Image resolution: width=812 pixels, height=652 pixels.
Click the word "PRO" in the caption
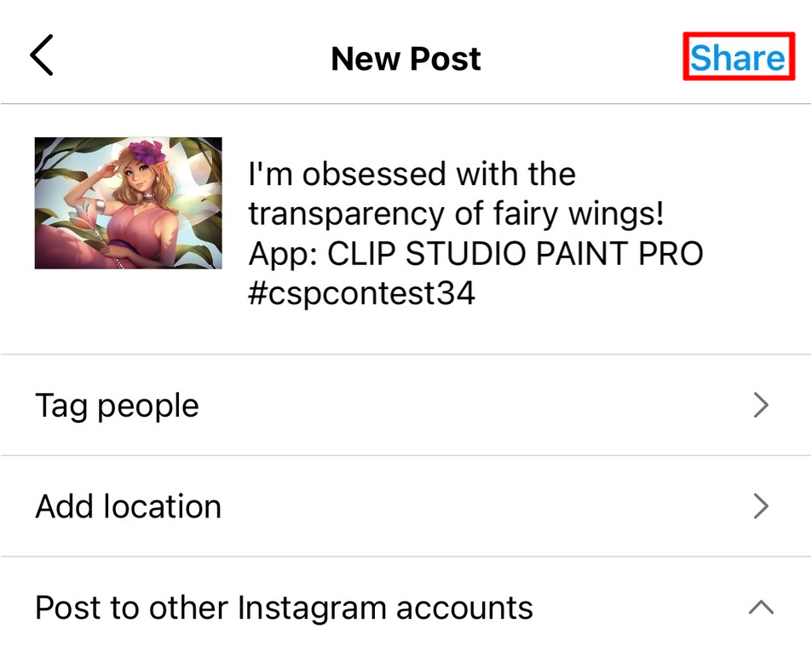[x=673, y=254]
